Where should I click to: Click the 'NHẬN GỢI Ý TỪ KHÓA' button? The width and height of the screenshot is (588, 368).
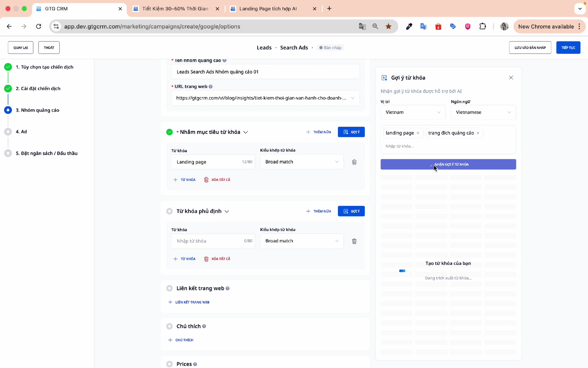[448, 164]
